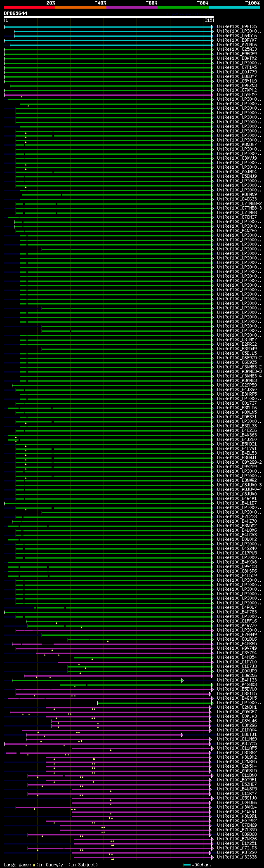Select the UniRef100_C1FF16 label
This screenshot has height=868, width=264.
(237, 621)
